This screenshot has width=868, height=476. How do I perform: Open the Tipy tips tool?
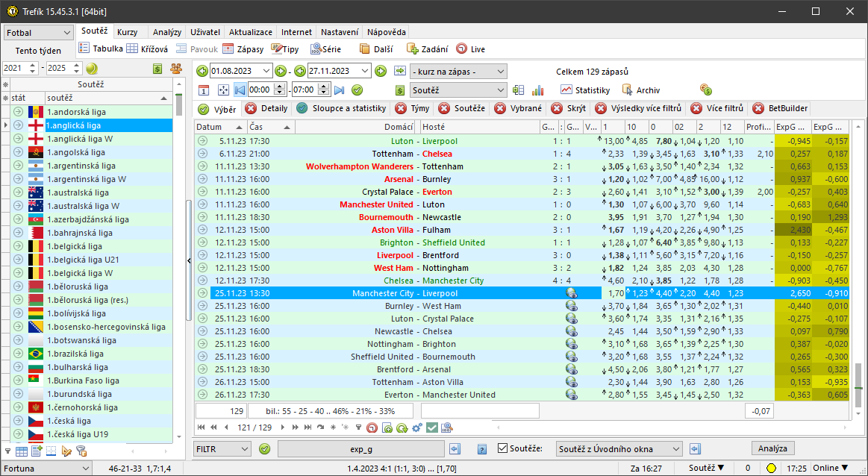coord(284,48)
